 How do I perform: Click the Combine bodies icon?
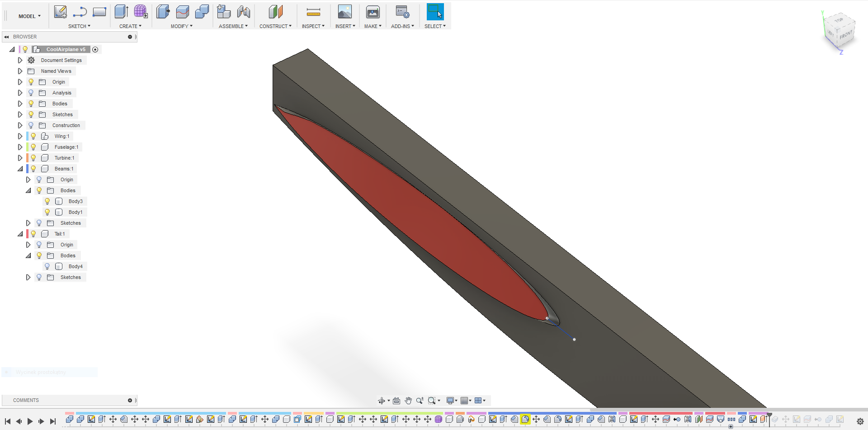(202, 12)
